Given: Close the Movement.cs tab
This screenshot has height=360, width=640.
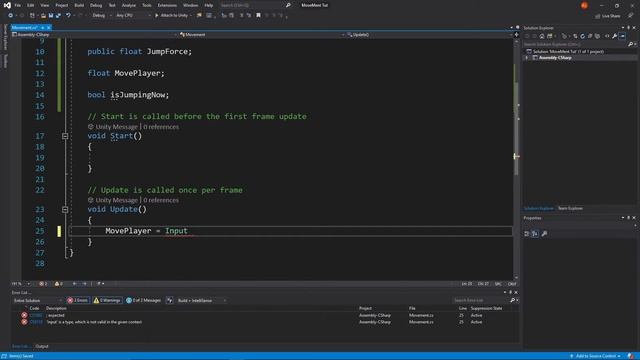Looking at the screenshot, I should pos(49,27).
